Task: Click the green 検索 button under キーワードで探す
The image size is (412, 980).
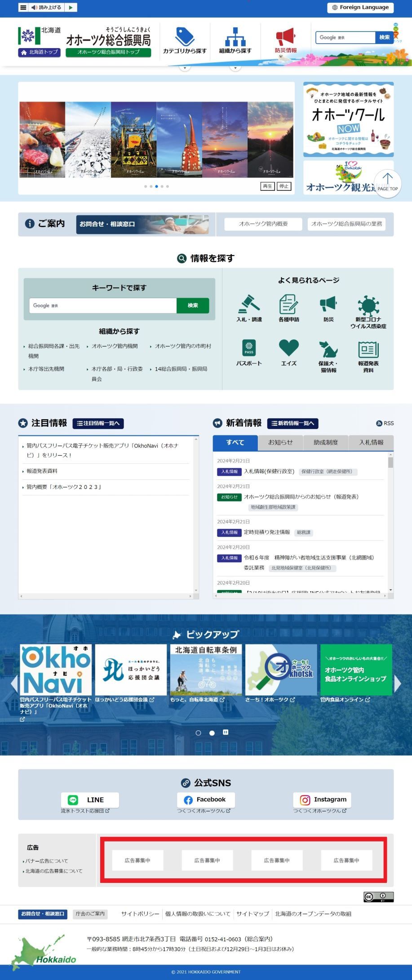Action: click(193, 305)
